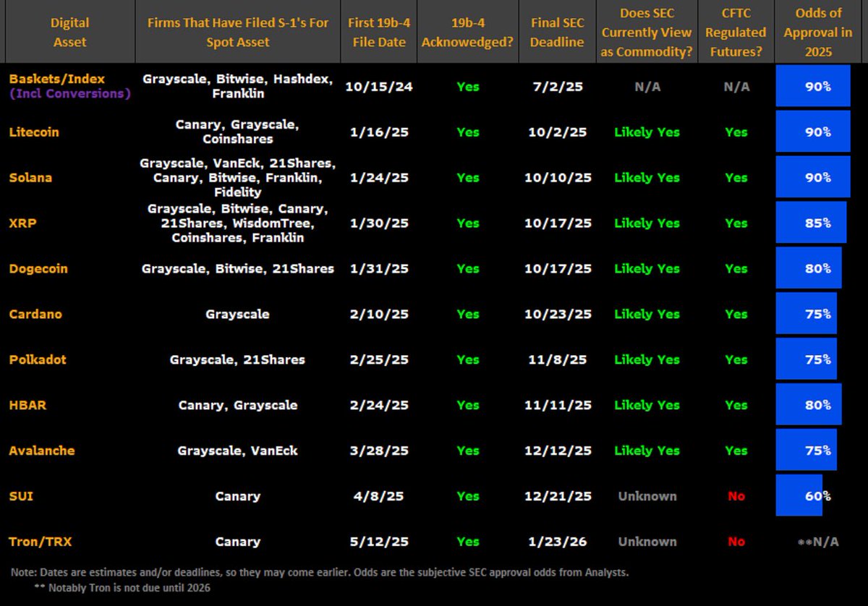Click the Odds of Approval 2025 header

[x=817, y=32]
